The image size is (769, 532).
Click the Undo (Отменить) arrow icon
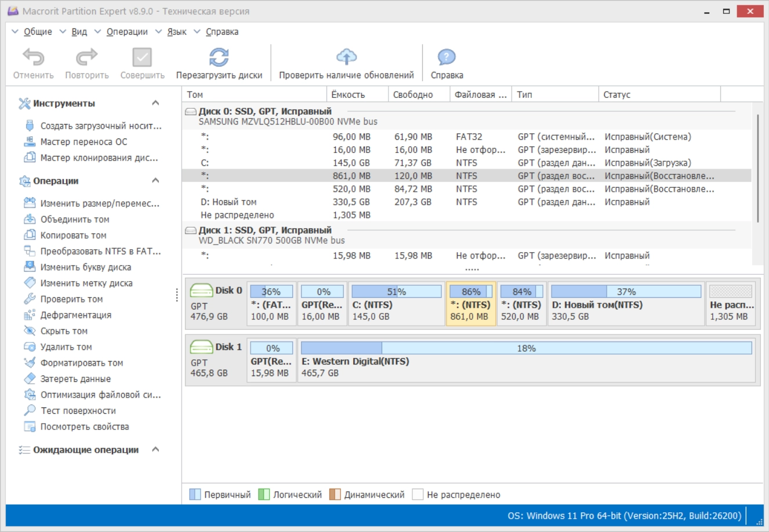click(x=33, y=57)
